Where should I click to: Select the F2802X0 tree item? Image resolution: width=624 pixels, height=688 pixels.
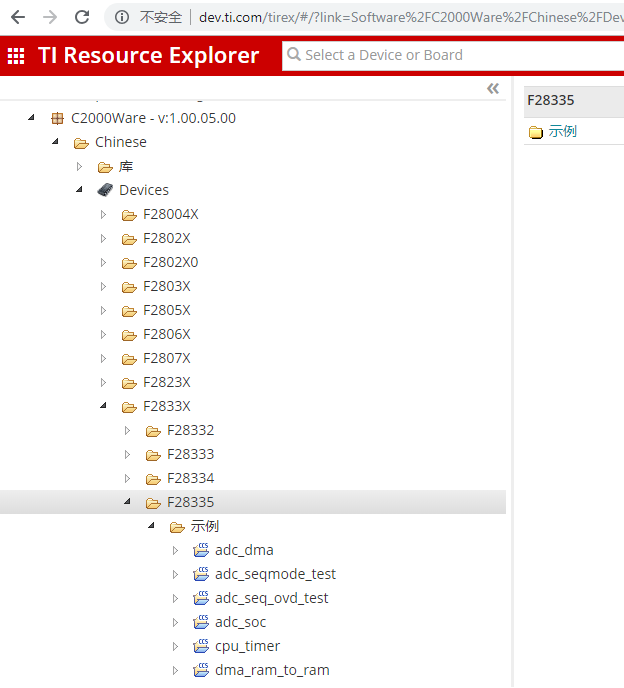(x=171, y=262)
